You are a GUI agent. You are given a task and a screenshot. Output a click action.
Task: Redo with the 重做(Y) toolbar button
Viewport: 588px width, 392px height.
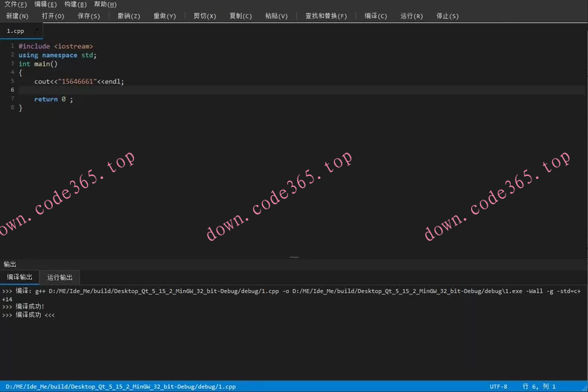click(164, 16)
